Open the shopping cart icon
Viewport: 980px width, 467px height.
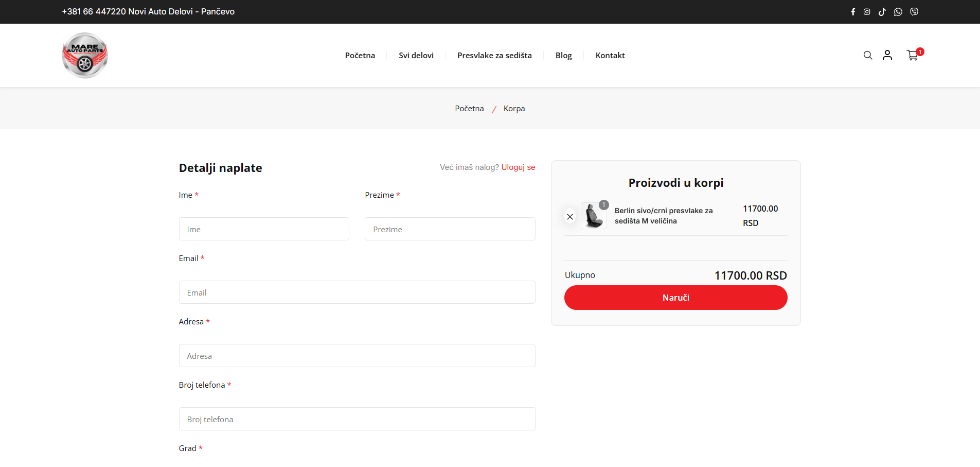tap(913, 55)
